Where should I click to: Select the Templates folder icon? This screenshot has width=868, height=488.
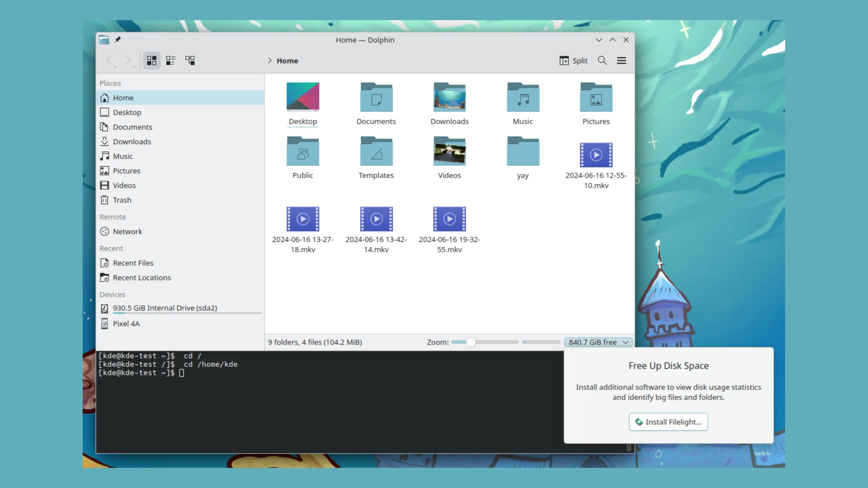[376, 151]
